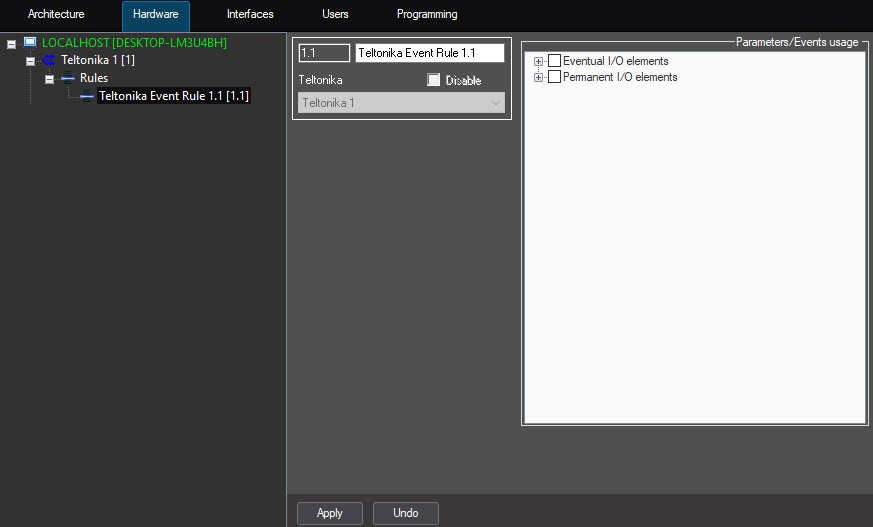
Task: Select Teltonika 1 [1] tree item
Action: pyautogui.click(x=98, y=60)
